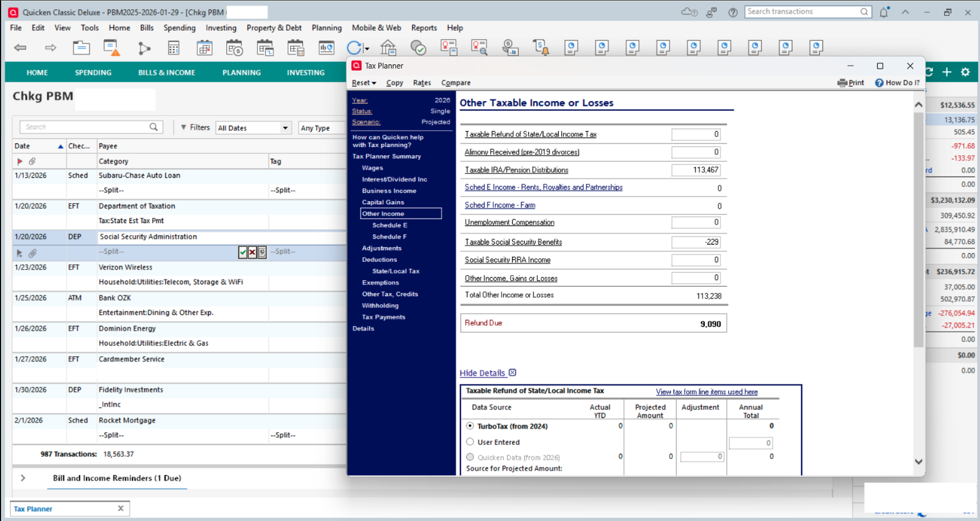Click the red X to clear split
The height and width of the screenshot is (521, 980).
click(x=252, y=252)
